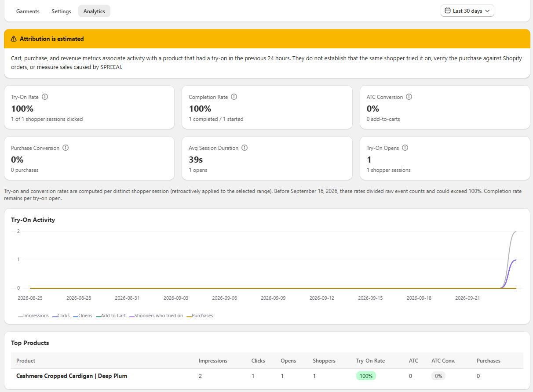This screenshot has width=533, height=392.
Task: Switch to the Settings tab
Action: [x=61, y=11]
